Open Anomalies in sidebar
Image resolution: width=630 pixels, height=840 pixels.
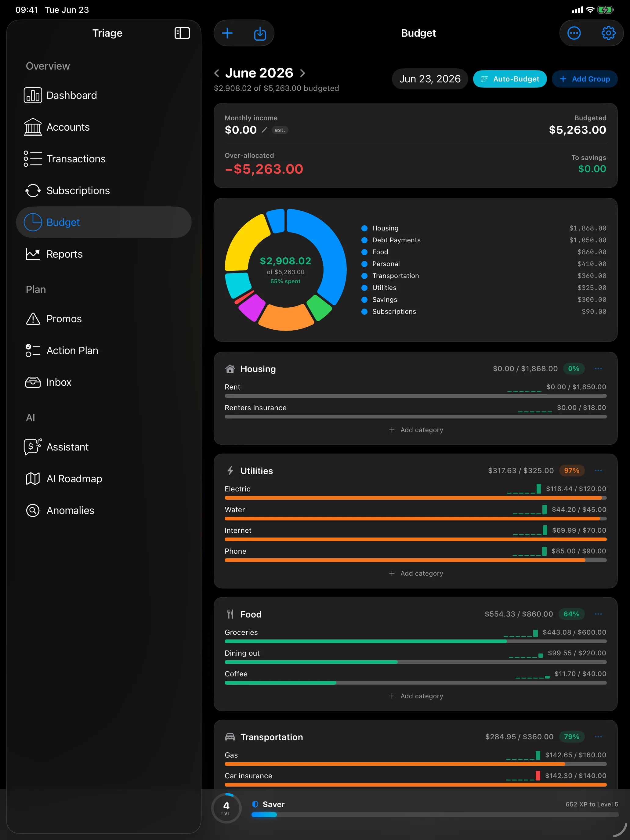103,511
